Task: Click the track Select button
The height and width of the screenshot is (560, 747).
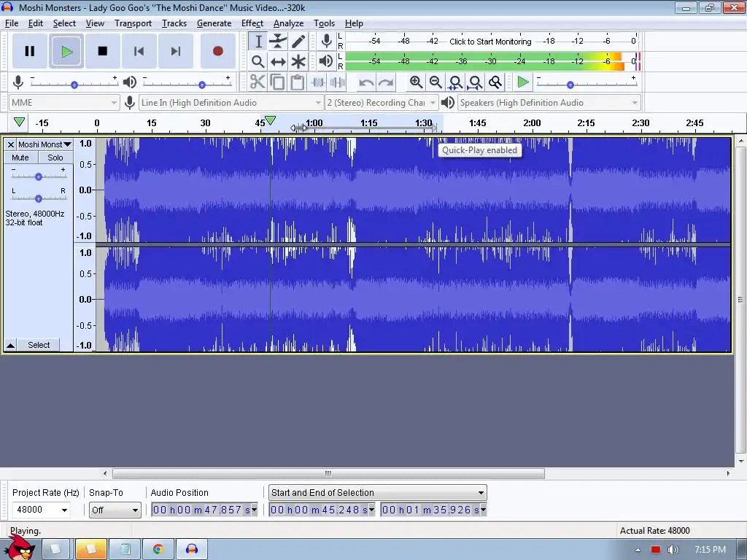Action: 39,345
